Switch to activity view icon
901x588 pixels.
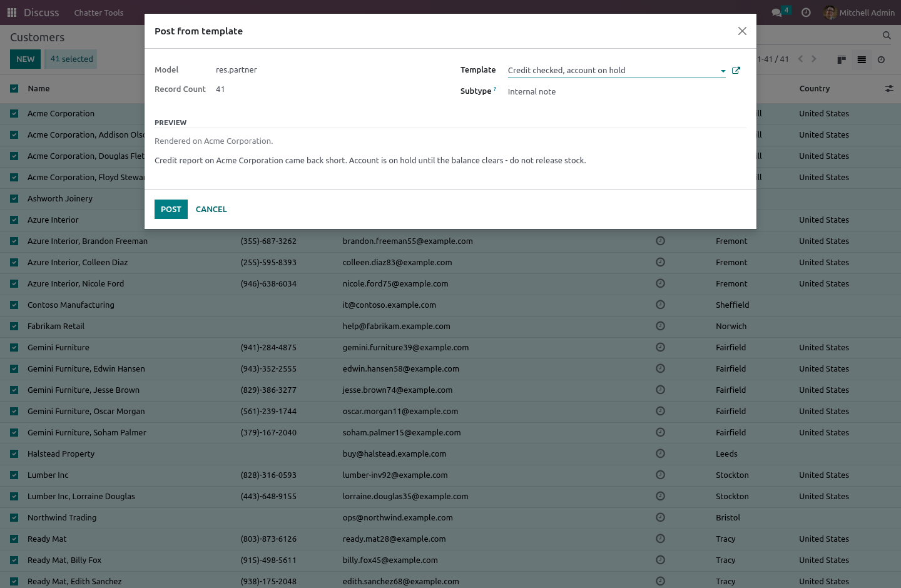pos(881,59)
